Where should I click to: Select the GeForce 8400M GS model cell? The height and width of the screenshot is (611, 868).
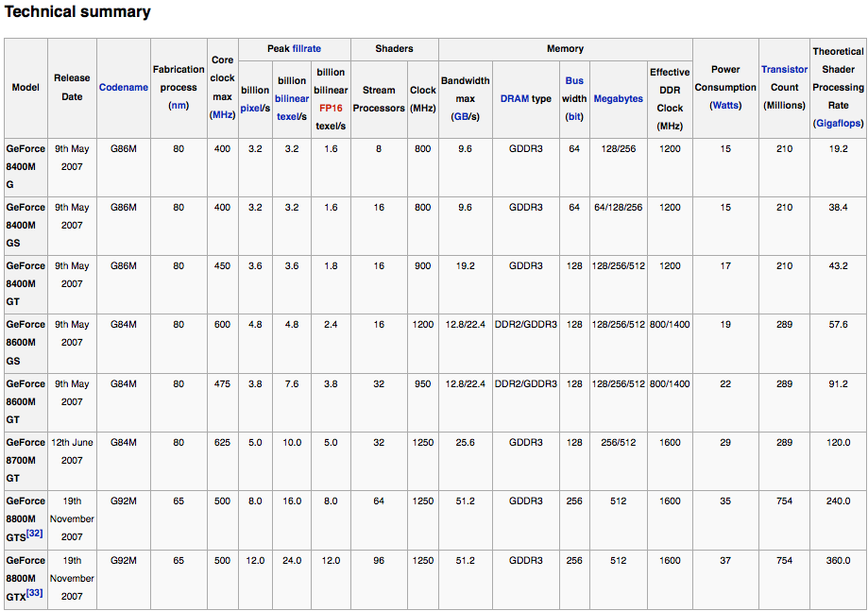tap(26, 226)
